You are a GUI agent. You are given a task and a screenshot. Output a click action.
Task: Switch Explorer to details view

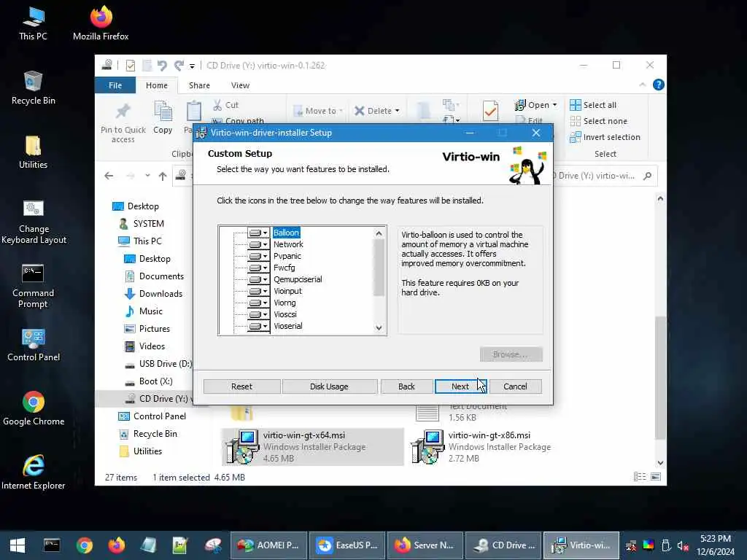(640, 477)
